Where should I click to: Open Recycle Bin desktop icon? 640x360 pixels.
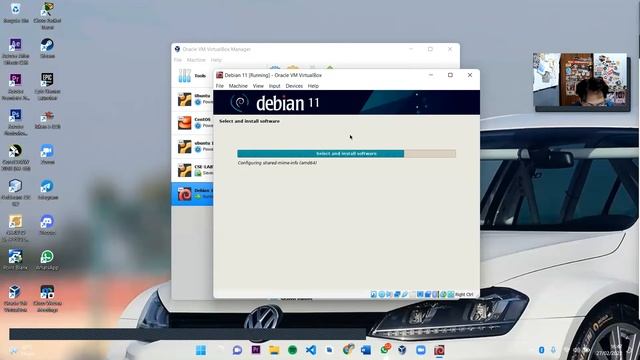pos(16,12)
